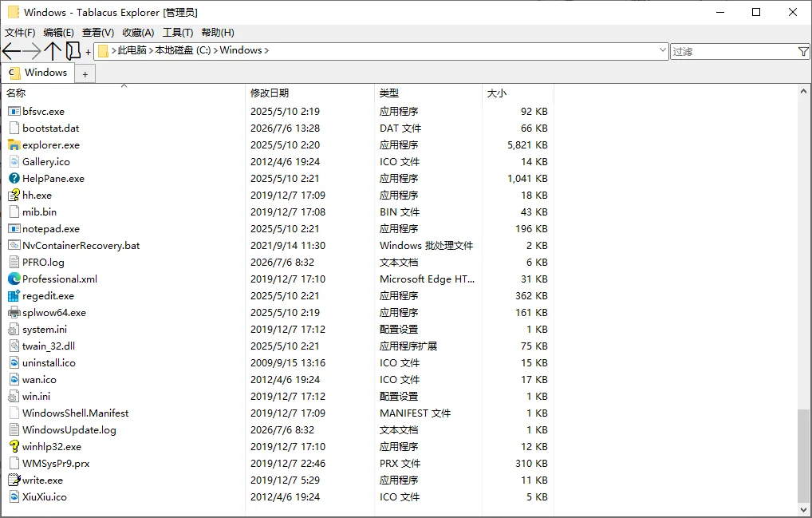Select the PFRO.log document icon
Viewport: 812px width, 518px height.
tap(14, 262)
